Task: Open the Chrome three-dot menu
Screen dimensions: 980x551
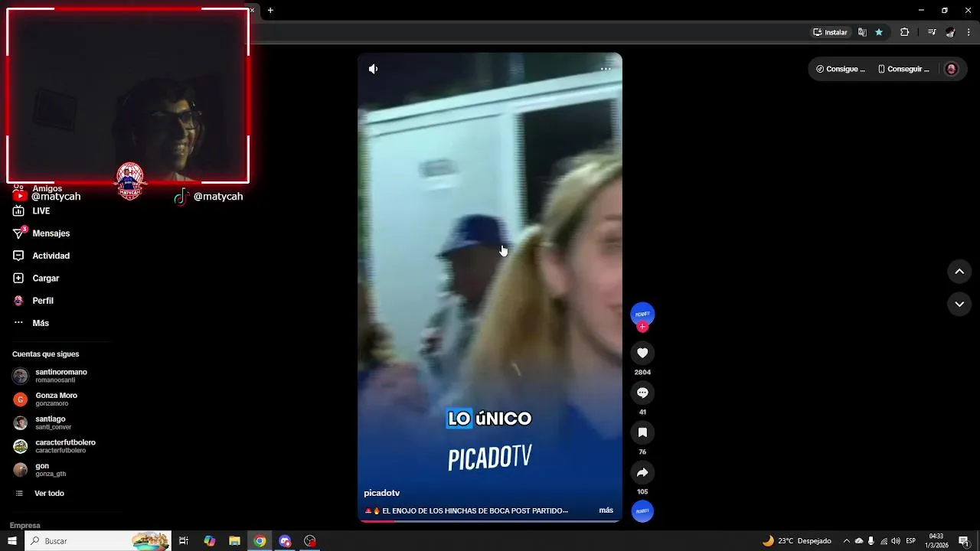Action: pyautogui.click(x=969, y=32)
